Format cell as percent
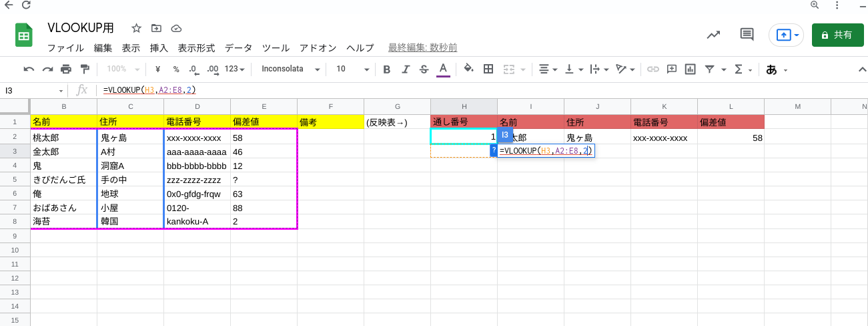Image resolution: width=868 pixels, height=326 pixels. (x=176, y=69)
